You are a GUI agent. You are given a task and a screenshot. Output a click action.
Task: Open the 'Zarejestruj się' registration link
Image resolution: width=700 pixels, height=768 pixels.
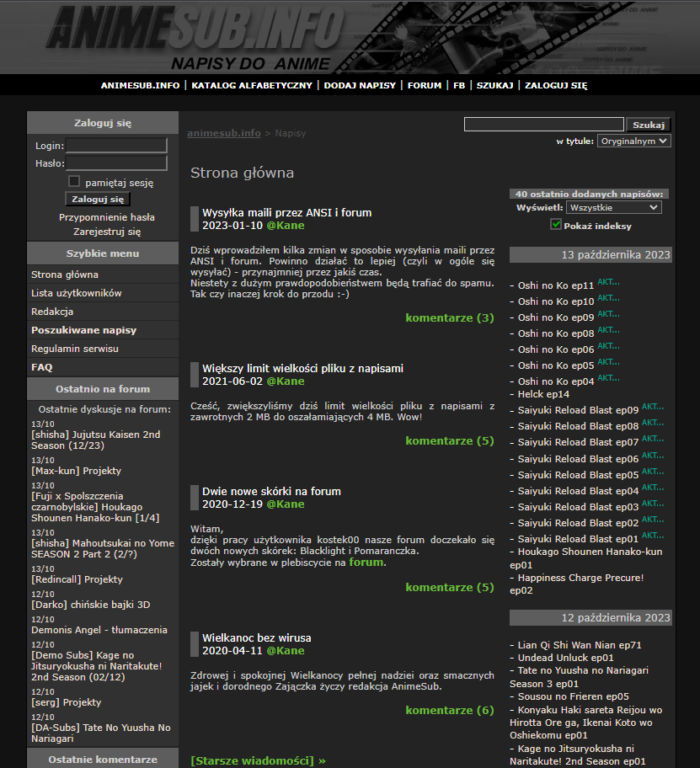click(107, 232)
